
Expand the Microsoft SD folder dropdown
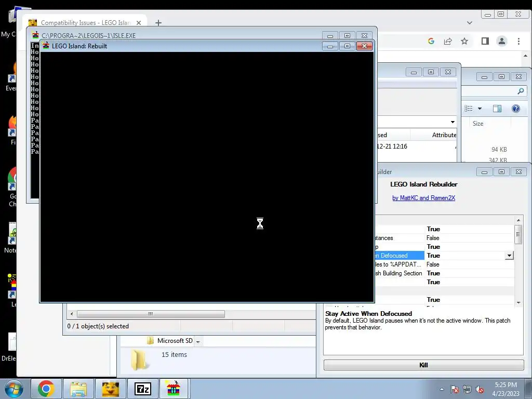[x=198, y=341]
